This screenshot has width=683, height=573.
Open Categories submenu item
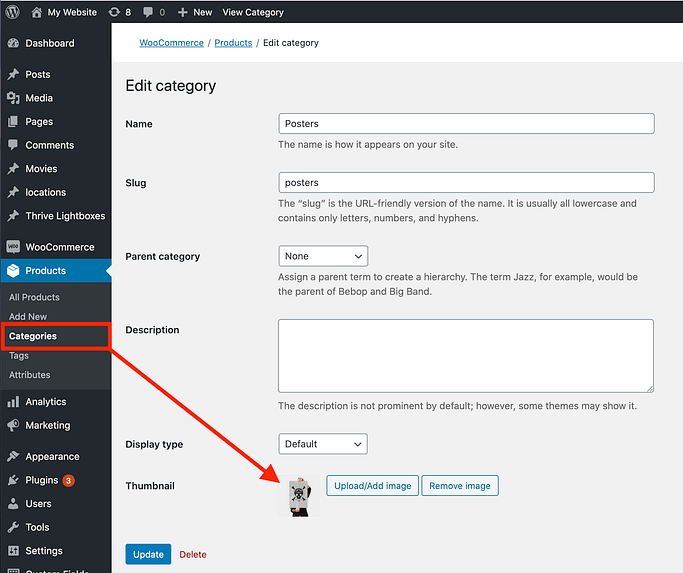(x=33, y=336)
